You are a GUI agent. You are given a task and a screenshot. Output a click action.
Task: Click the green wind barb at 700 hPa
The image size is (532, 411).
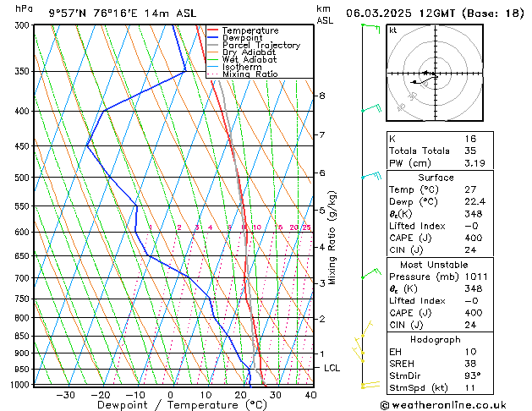pyautogui.click(x=371, y=273)
